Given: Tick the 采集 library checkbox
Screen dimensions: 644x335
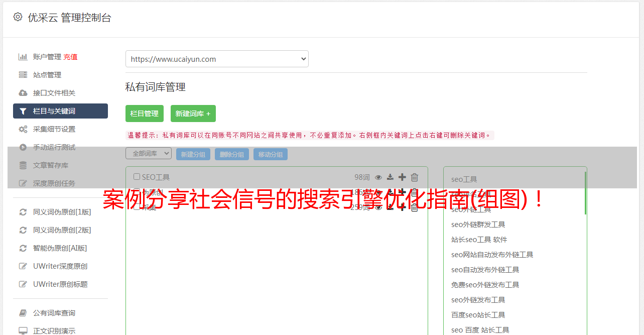Looking at the screenshot, I should 137,207.
